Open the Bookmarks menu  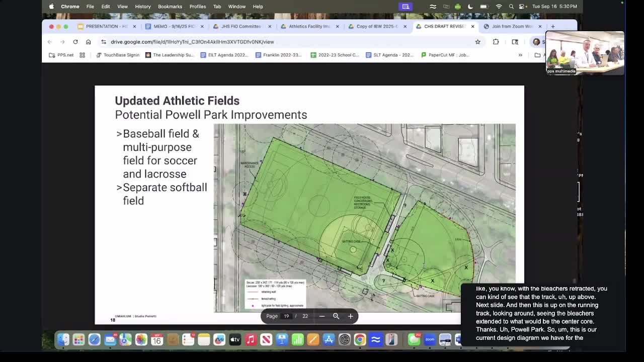[170, 7]
